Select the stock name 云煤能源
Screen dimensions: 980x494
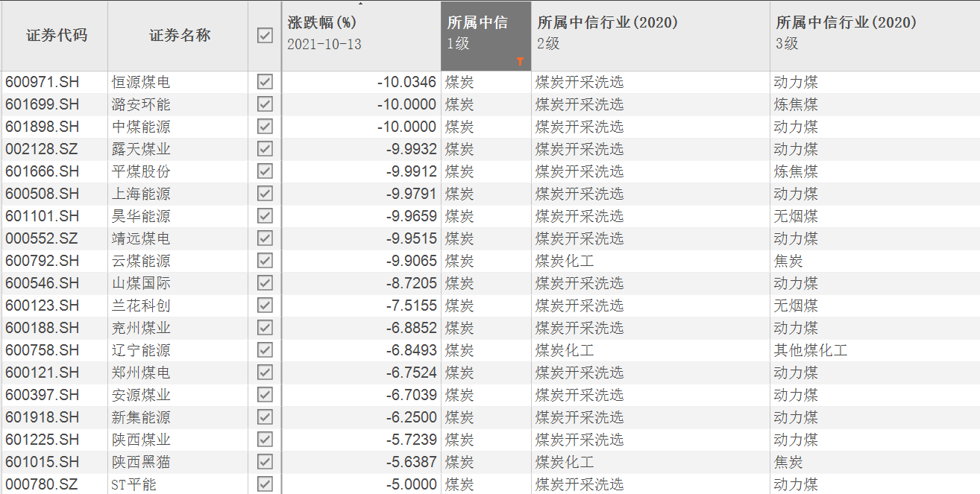[141, 261]
